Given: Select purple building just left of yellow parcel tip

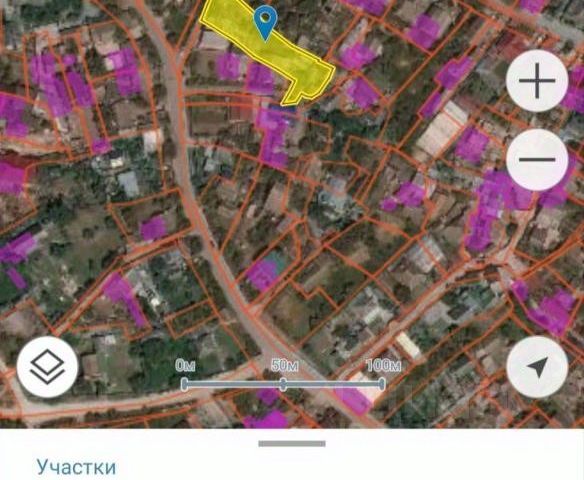Looking at the screenshot, I should (x=261, y=79).
